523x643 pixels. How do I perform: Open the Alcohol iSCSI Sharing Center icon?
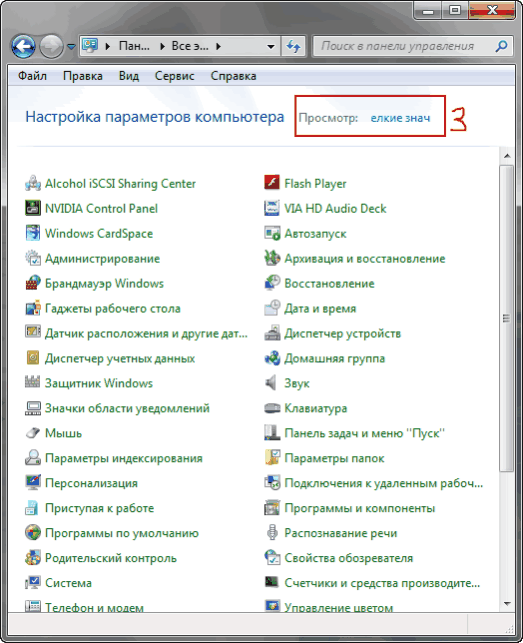tap(33, 183)
